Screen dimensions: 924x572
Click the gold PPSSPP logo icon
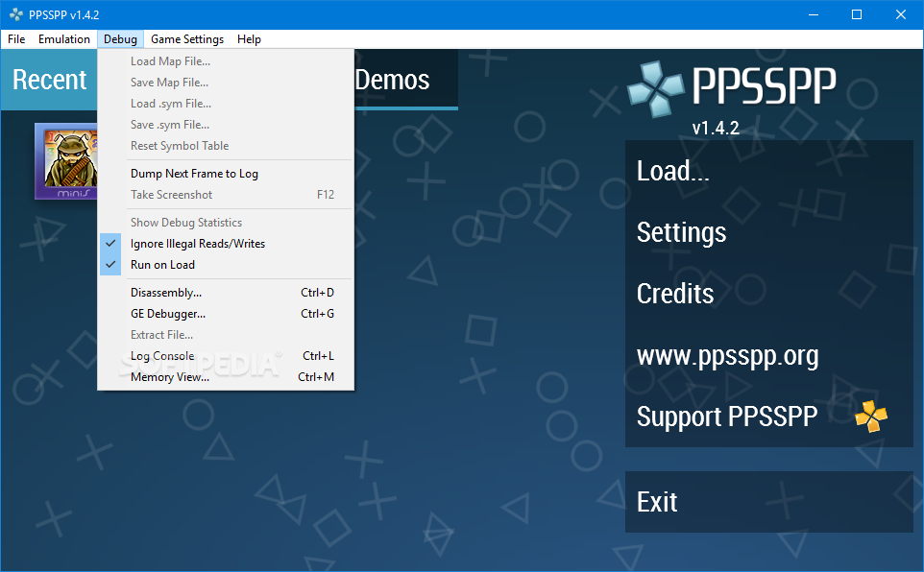pyautogui.click(x=871, y=417)
